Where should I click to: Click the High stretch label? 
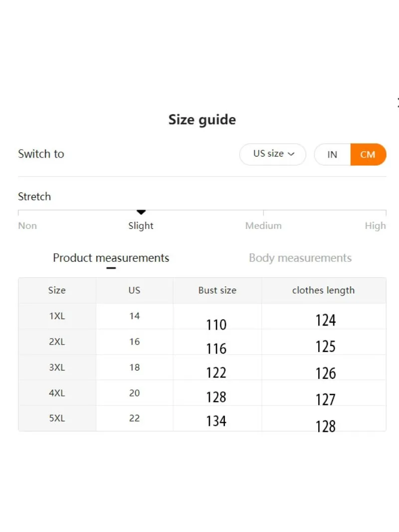click(x=375, y=226)
